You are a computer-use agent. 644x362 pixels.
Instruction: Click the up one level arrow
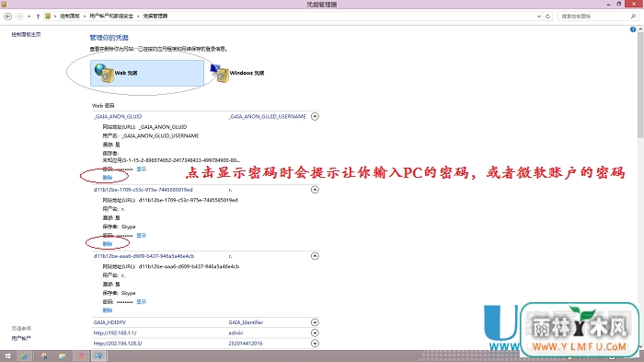[x=39, y=16]
